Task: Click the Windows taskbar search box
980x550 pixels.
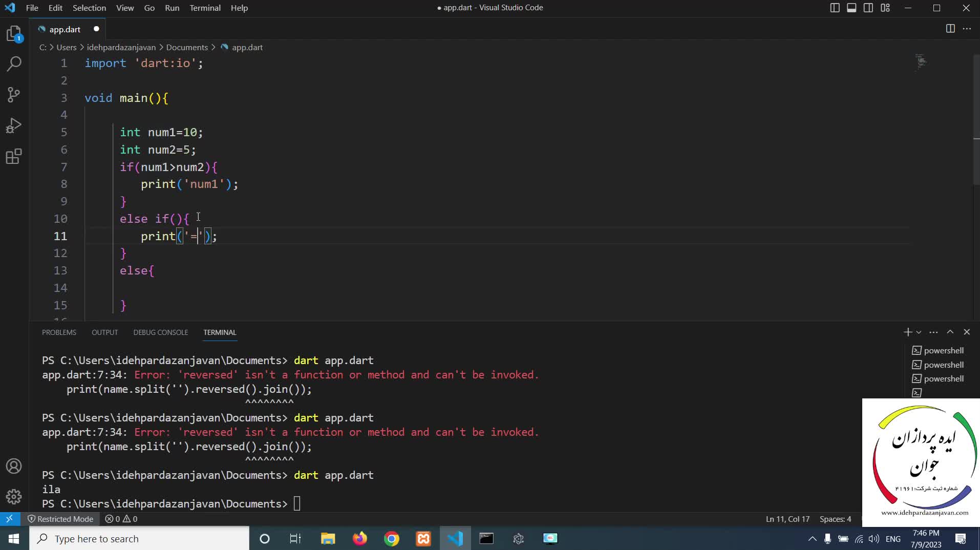Action: (x=139, y=539)
